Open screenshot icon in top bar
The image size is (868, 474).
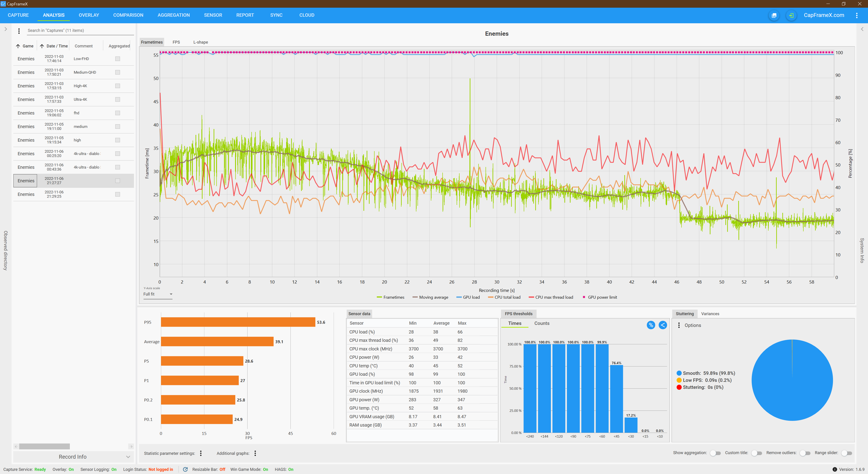pos(774,15)
